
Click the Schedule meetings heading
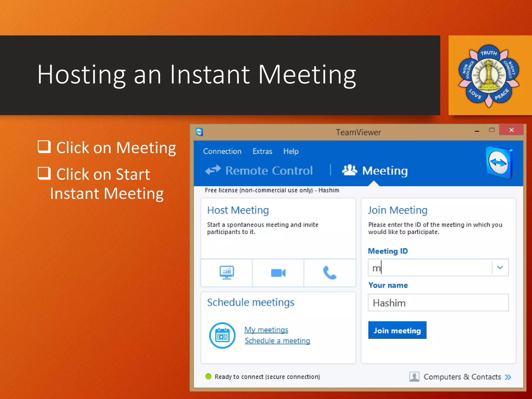pos(251,303)
